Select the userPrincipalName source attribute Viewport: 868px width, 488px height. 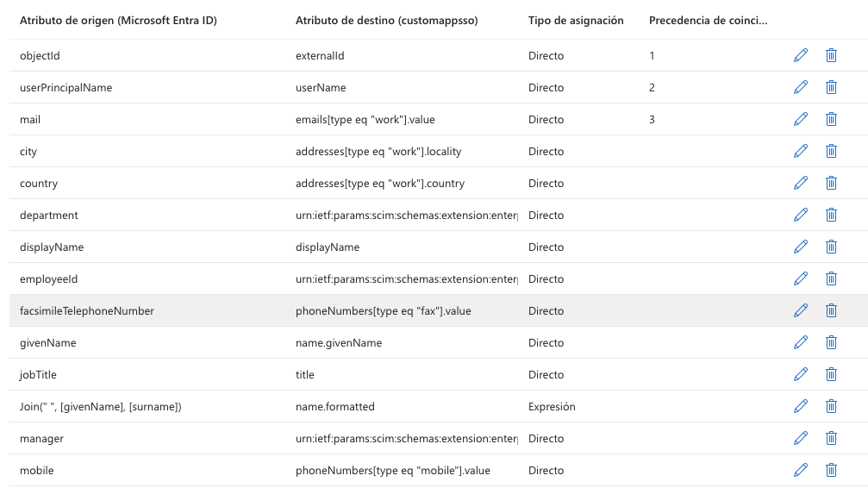pyautogui.click(x=66, y=88)
